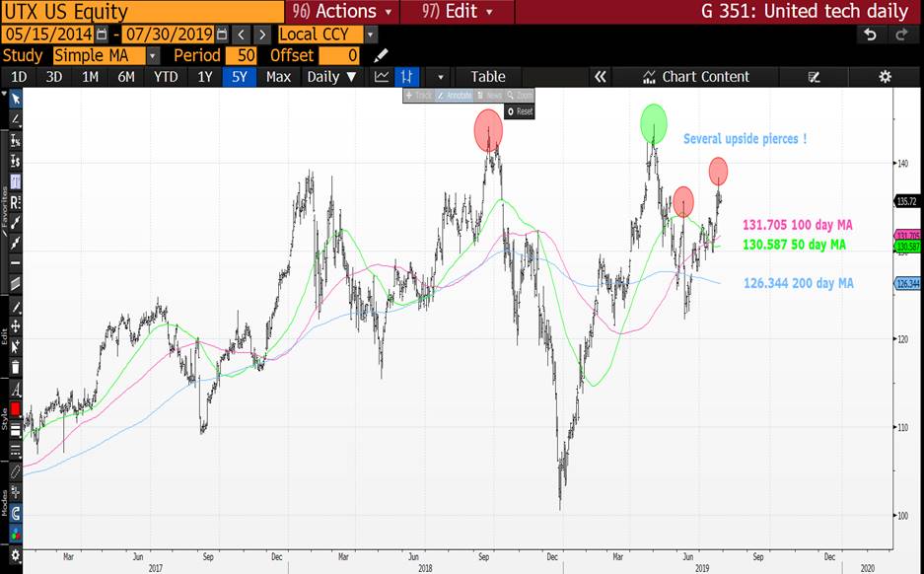Select the four-arrow move tool
The height and width of the screenshot is (574, 924).
pos(16,325)
